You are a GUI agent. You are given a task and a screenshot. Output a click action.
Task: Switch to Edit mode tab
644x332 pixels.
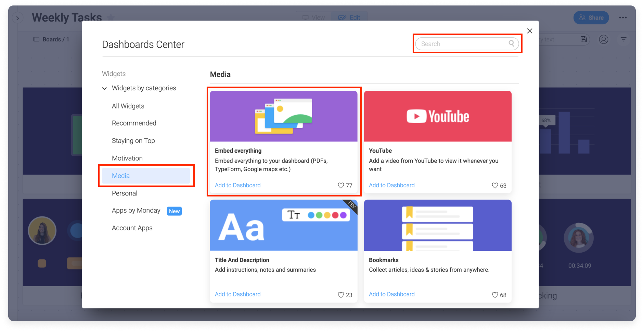349,17
